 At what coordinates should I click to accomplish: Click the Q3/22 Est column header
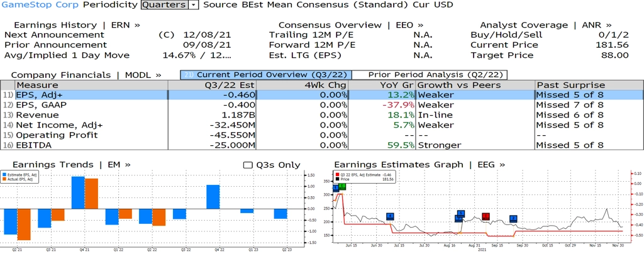tap(213, 85)
